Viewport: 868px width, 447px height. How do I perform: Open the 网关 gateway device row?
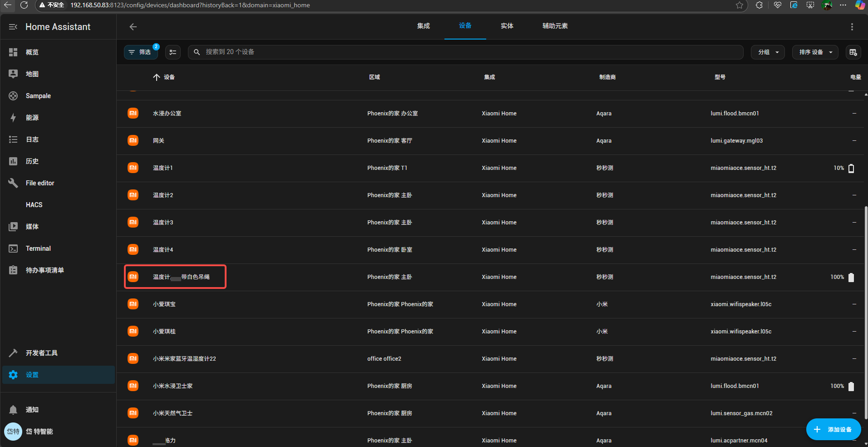pos(158,141)
